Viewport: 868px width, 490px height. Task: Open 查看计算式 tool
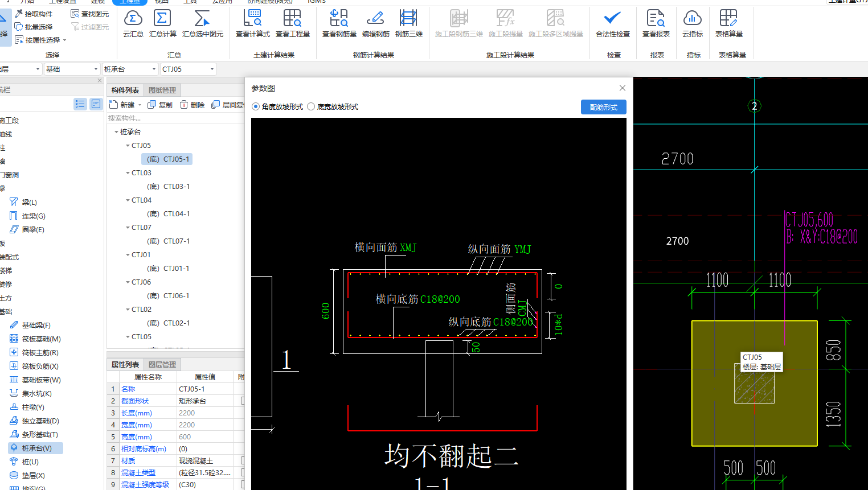point(253,24)
